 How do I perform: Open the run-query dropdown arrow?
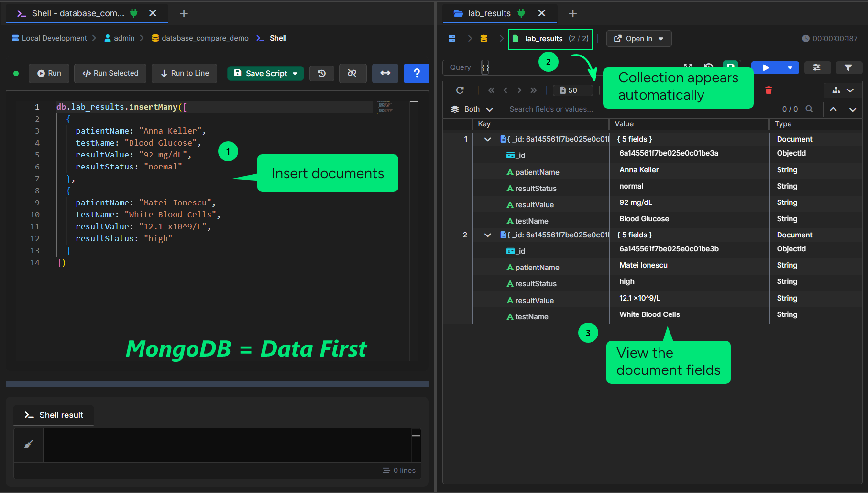tap(790, 67)
